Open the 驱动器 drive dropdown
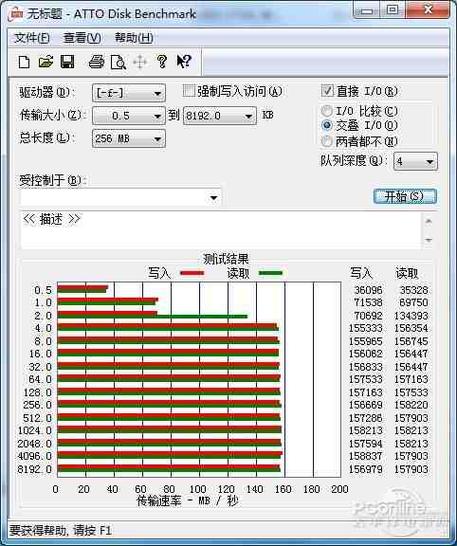 [x=129, y=93]
